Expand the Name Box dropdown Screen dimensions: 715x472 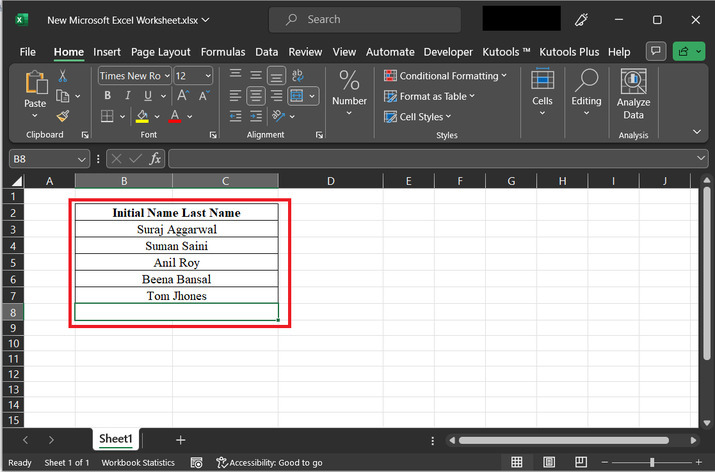[82, 159]
